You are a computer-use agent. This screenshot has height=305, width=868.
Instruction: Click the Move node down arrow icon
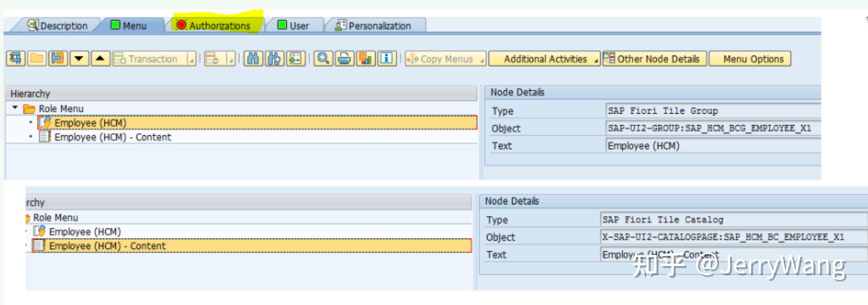pyautogui.click(x=79, y=58)
